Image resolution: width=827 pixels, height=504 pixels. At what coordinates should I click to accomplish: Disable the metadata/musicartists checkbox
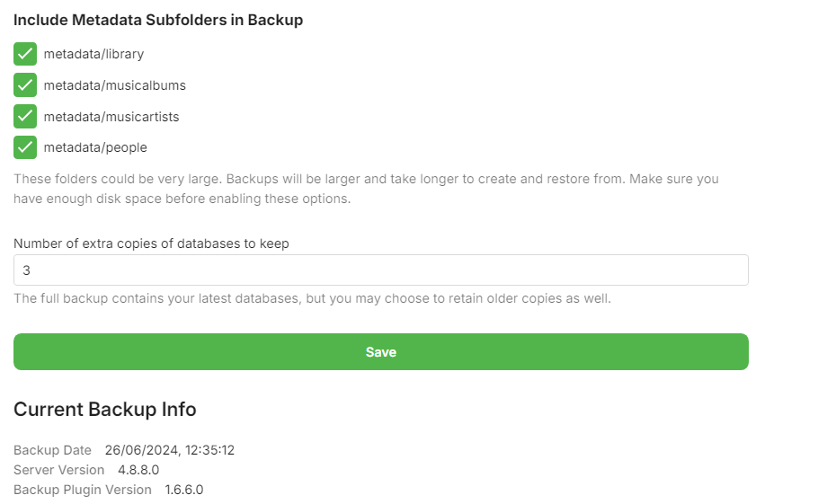(x=25, y=116)
